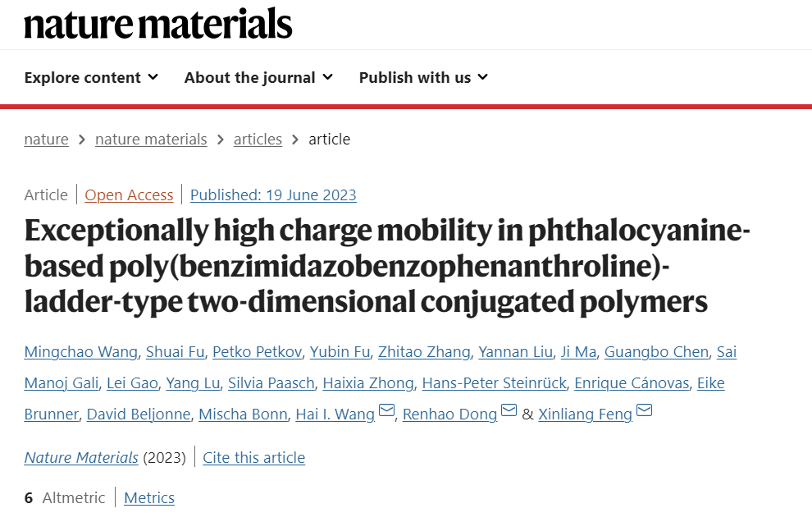Click the Open Access link
Screen dimensions: 812x522
[x=129, y=195]
